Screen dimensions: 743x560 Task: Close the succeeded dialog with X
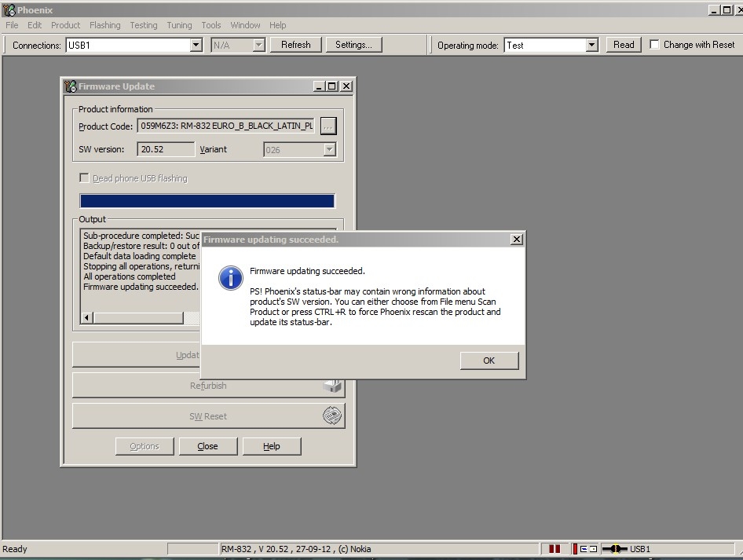(x=517, y=240)
